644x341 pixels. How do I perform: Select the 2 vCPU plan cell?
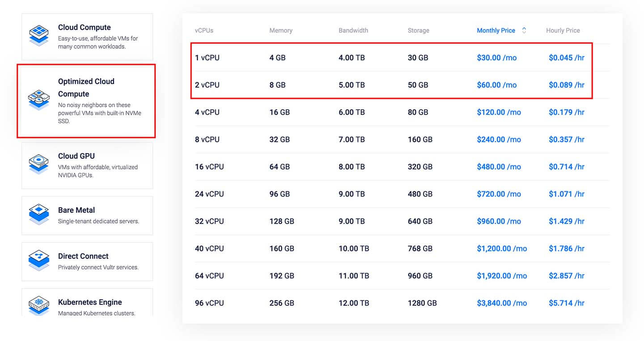[x=207, y=85]
